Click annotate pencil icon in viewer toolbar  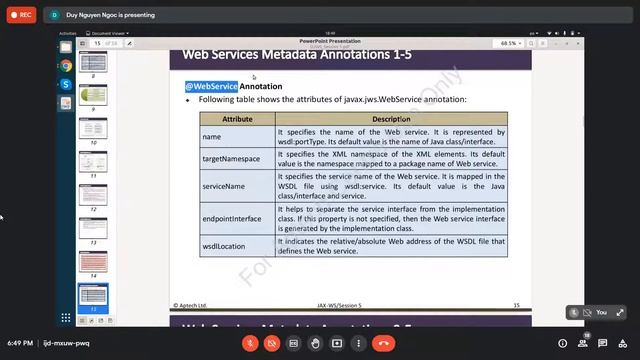click(x=129, y=43)
